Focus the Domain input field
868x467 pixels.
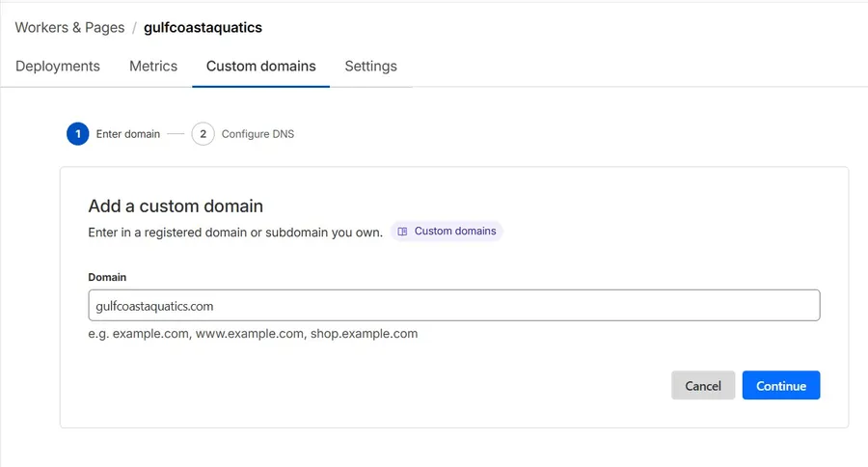pos(454,305)
